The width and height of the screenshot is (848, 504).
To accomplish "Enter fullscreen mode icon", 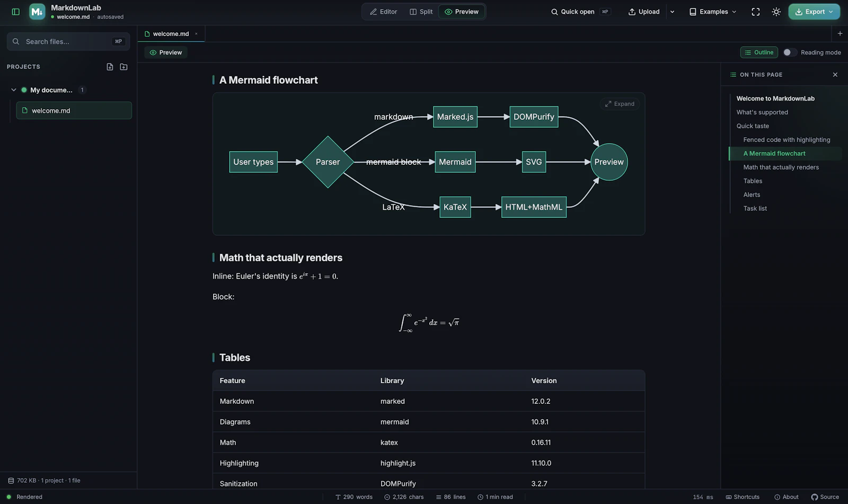I will click(x=756, y=12).
